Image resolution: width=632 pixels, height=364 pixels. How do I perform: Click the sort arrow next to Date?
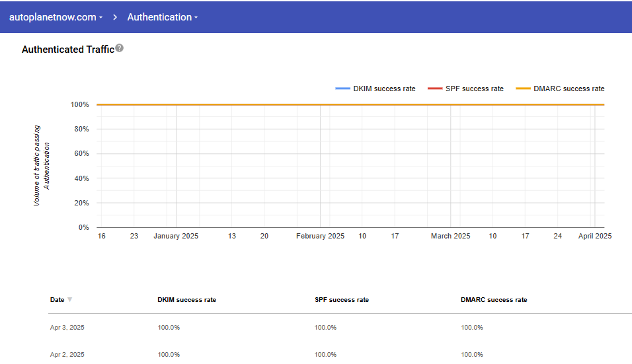pyautogui.click(x=69, y=300)
